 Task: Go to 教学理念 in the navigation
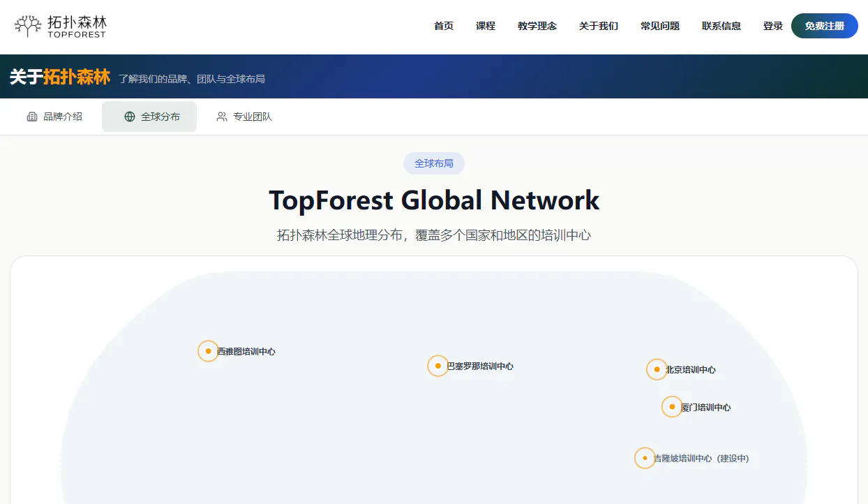(x=537, y=26)
